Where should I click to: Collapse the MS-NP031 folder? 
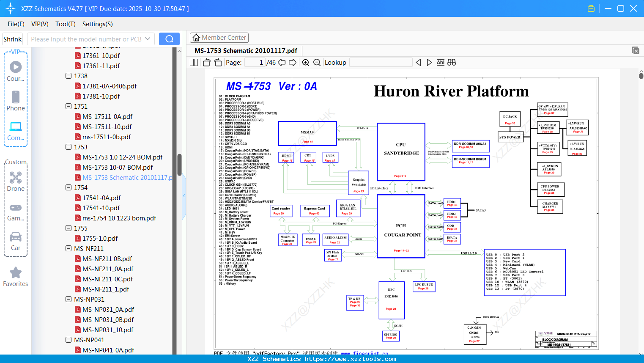pos(69,300)
